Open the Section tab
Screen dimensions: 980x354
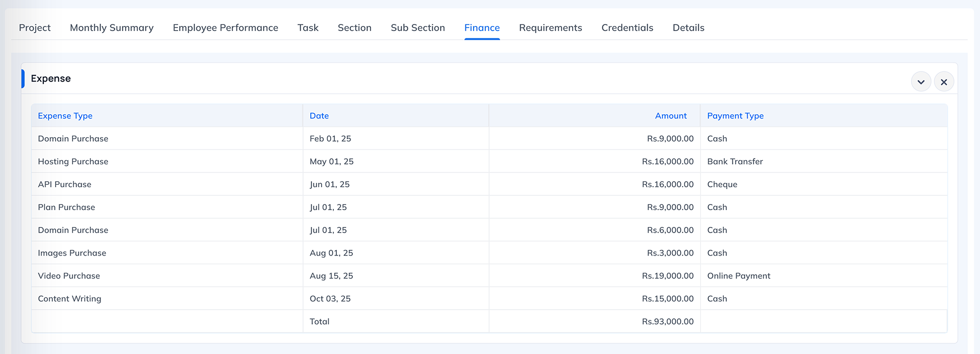354,28
